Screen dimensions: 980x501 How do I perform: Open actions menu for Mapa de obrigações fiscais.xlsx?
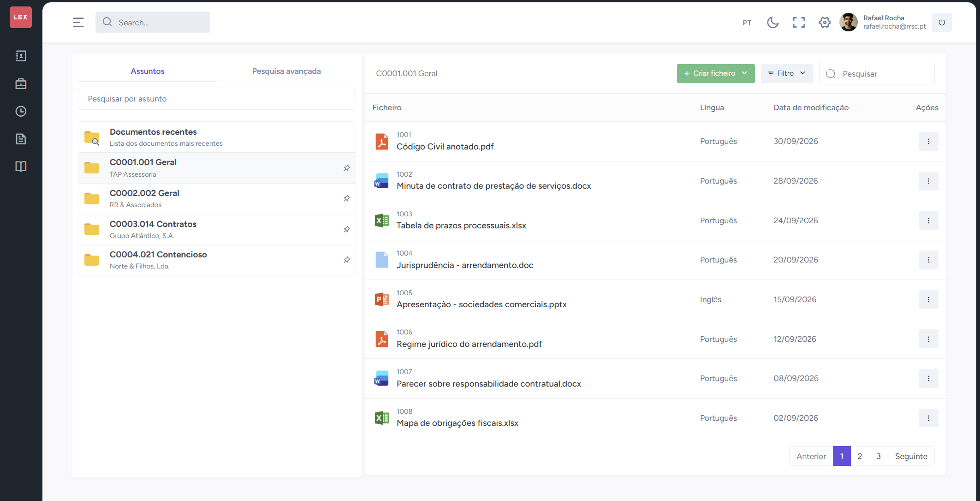pos(928,418)
